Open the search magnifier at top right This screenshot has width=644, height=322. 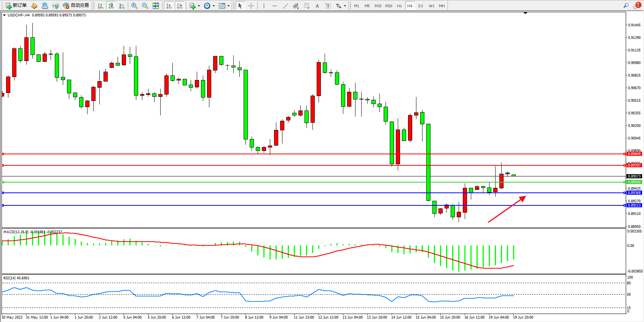click(x=626, y=6)
